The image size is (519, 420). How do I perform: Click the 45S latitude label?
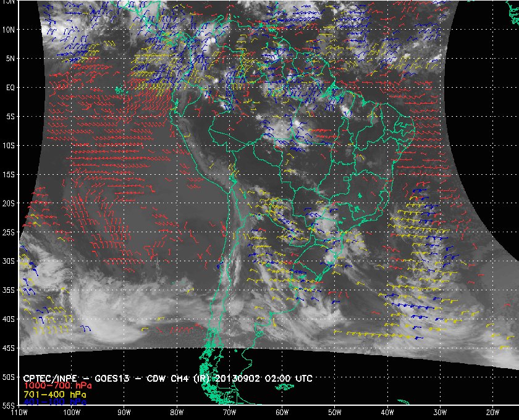(9, 348)
